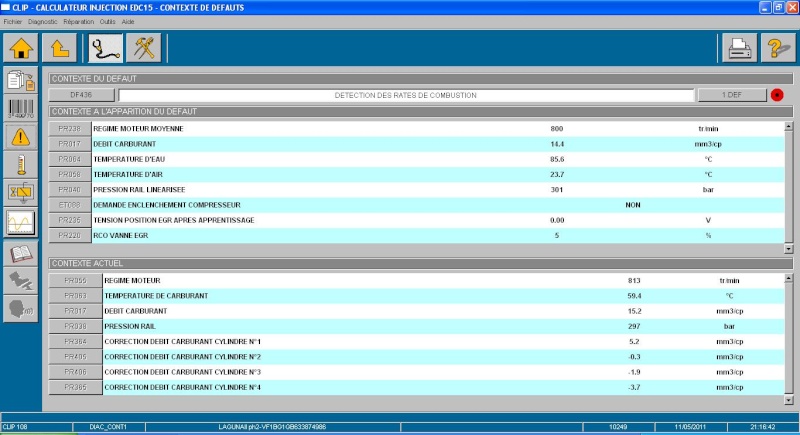800x435 pixels.
Task: Open the Réparation menu
Action: click(x=79, y=22)
